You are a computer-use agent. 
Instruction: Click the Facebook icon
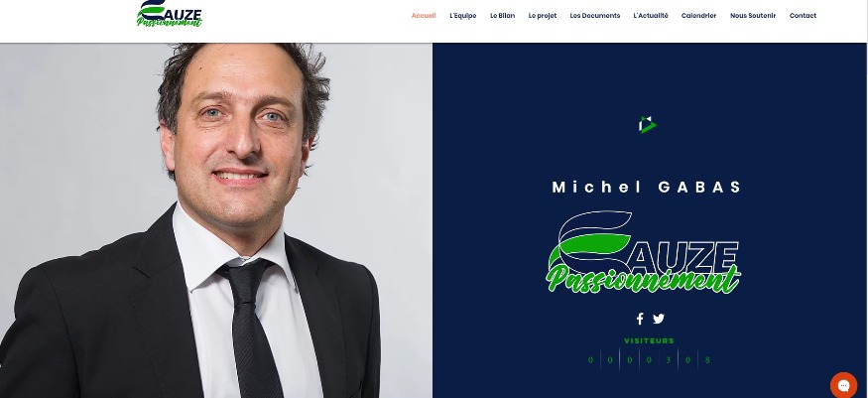click(640, 319)
